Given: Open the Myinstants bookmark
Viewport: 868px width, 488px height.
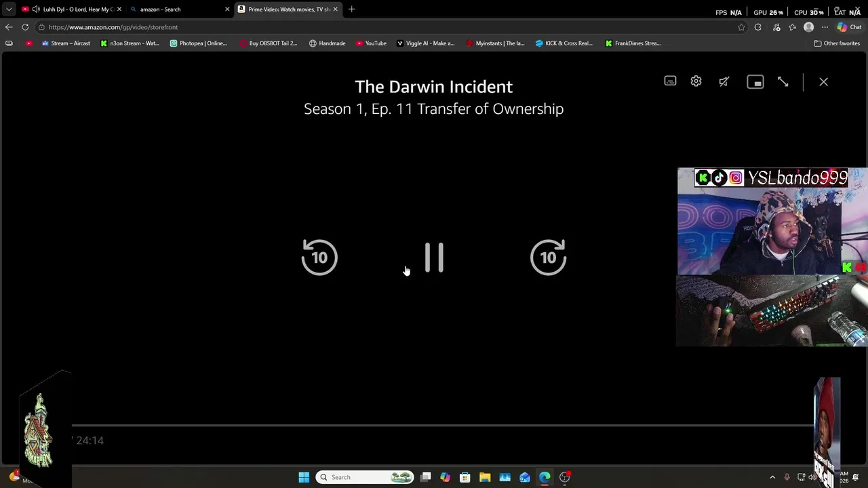Looking at the screenshot, I should click(496, 43).
